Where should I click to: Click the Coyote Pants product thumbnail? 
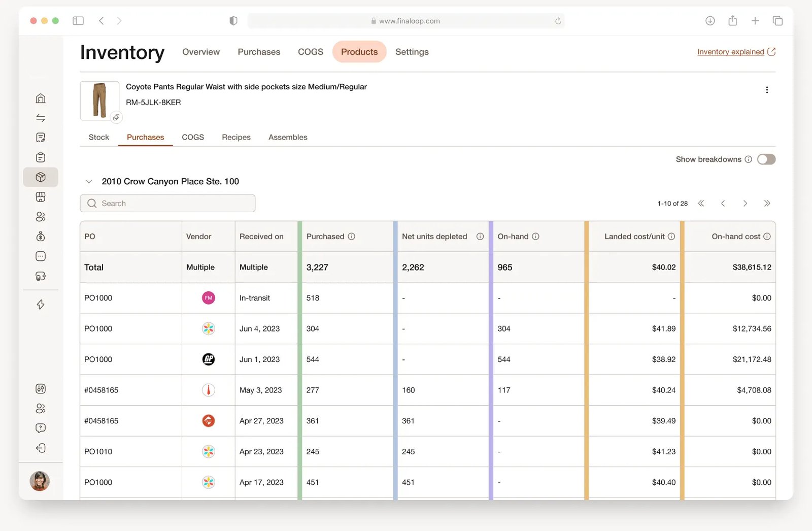coord(99,100)
